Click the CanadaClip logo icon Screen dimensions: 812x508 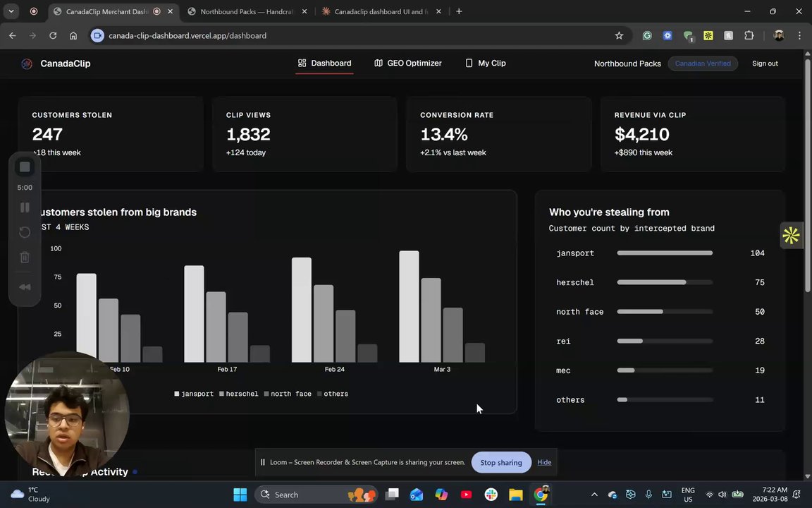[27, 64]
